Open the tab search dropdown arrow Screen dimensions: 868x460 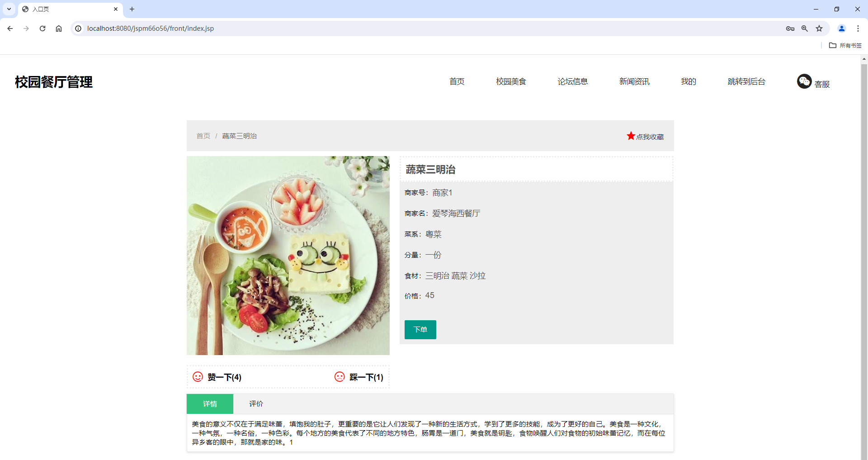tap(9, 9)
